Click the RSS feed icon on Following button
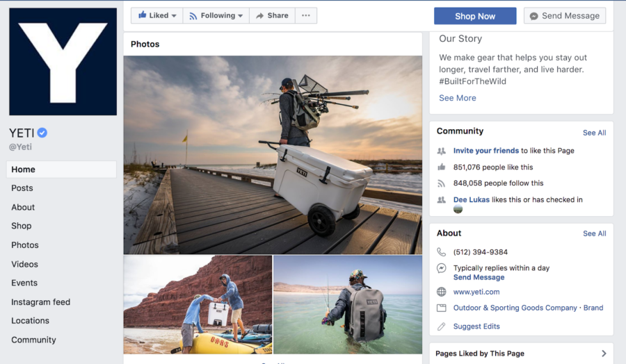Screen dimensions: 626x364 click(x=193, y=16)
